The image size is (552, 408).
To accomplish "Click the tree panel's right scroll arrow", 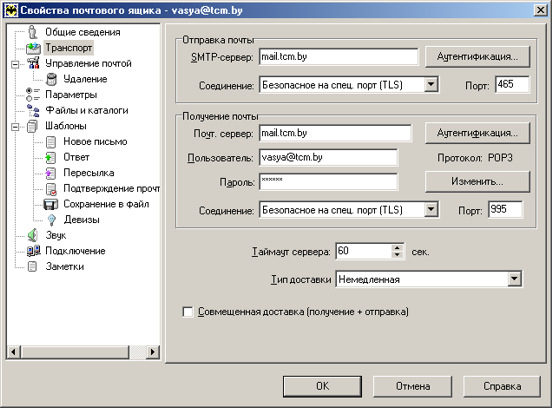I will click(152, 352).
